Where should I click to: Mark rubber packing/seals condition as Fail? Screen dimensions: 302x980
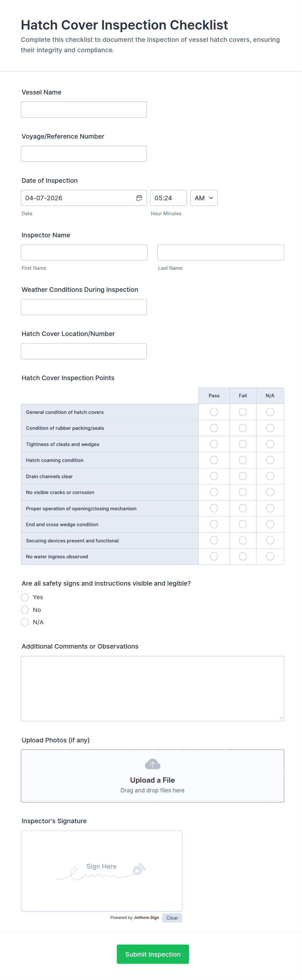click(x=243, y=428)
